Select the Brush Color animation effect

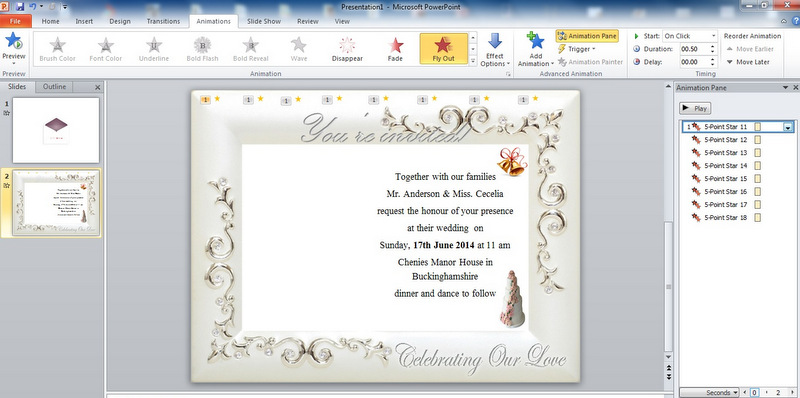tap(58, 49)
